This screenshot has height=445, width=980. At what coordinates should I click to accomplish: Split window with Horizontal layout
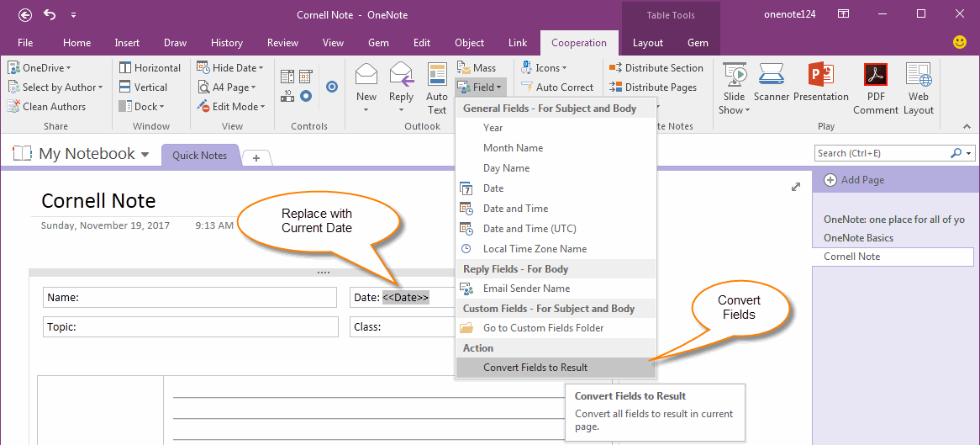coord(150,67)
